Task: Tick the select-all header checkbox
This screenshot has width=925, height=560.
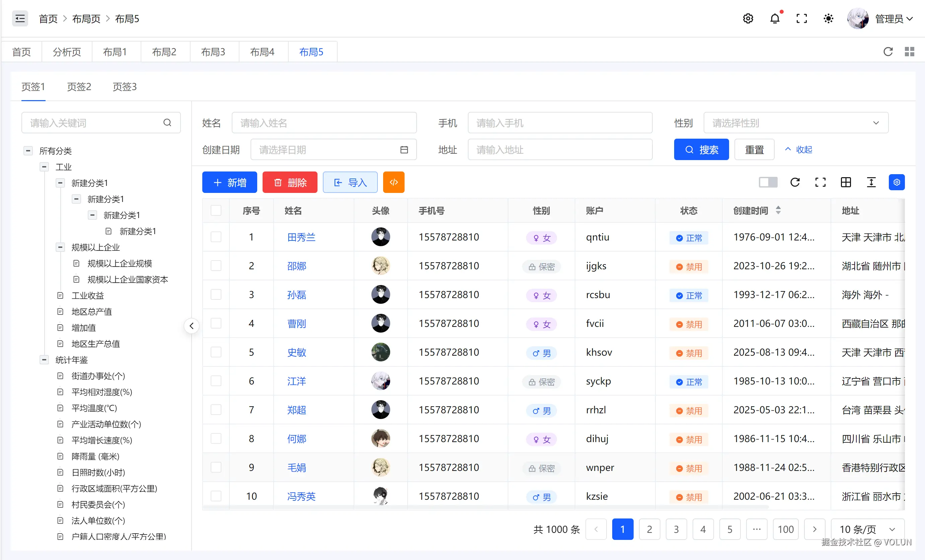Action: coord(216,210)
